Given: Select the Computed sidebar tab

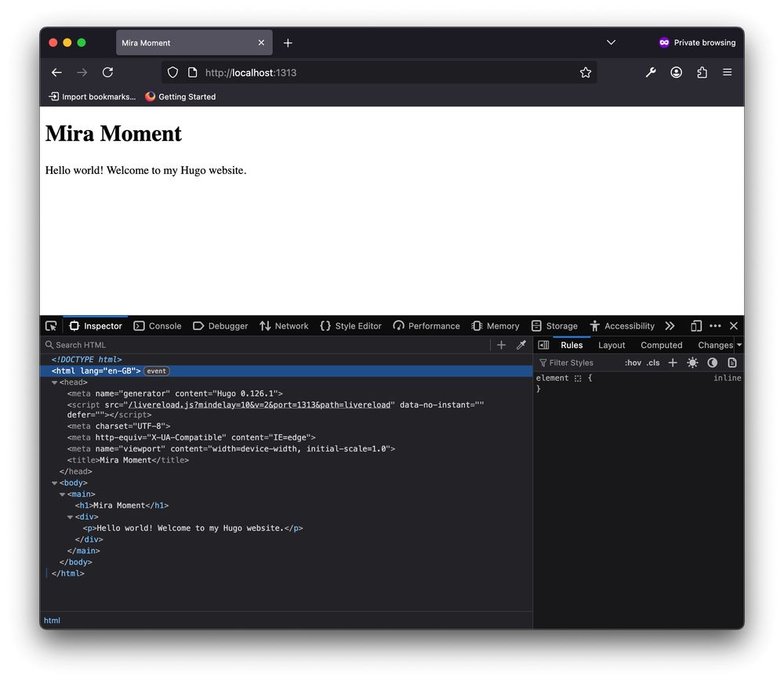Looking at the screenshot, I should [661, 345].
